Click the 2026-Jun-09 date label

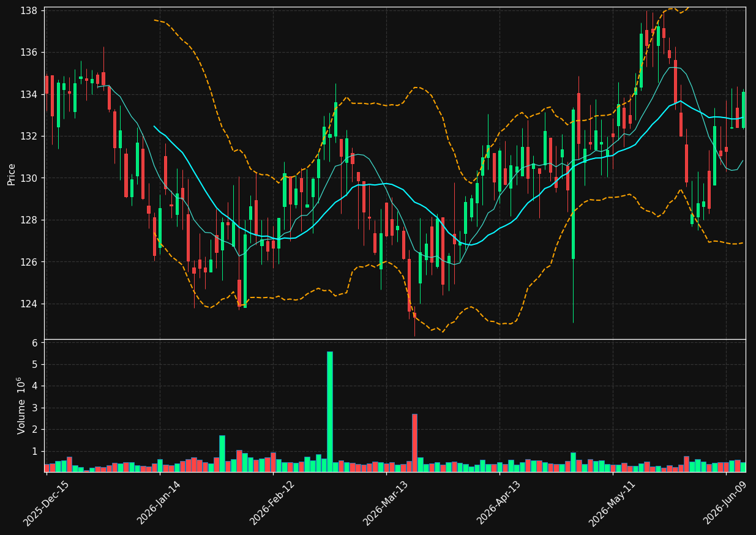725,503
